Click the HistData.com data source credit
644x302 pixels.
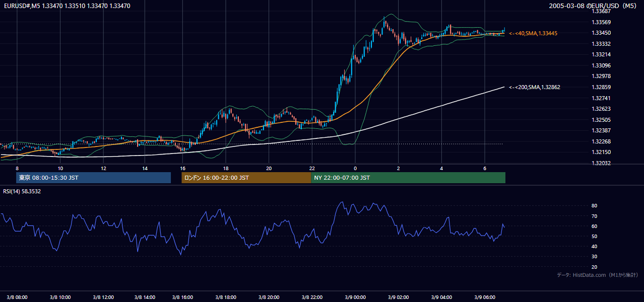tap(598, 275)
